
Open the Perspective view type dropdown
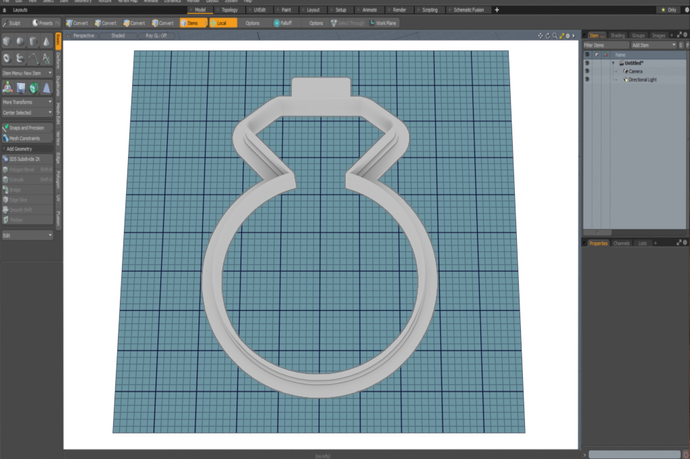83,36
